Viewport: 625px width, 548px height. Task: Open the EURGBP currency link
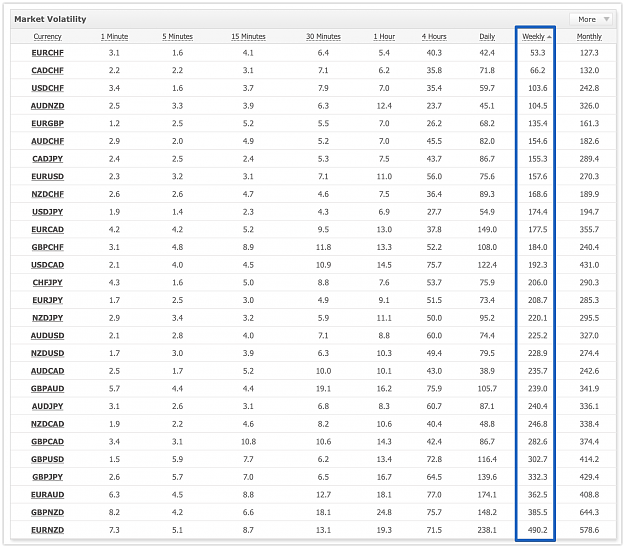(x=47, y=124)
